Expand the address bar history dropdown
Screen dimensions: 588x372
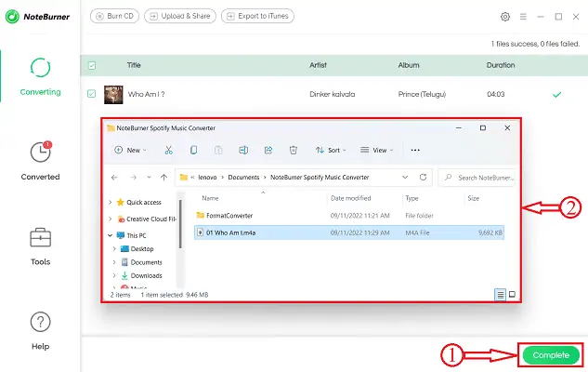(x=405, y=178)
